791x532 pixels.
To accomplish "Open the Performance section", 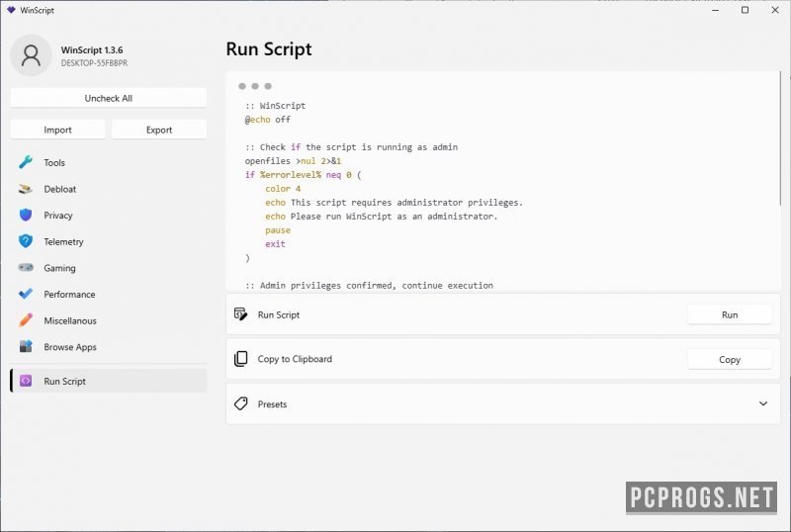I will [109, 294].
